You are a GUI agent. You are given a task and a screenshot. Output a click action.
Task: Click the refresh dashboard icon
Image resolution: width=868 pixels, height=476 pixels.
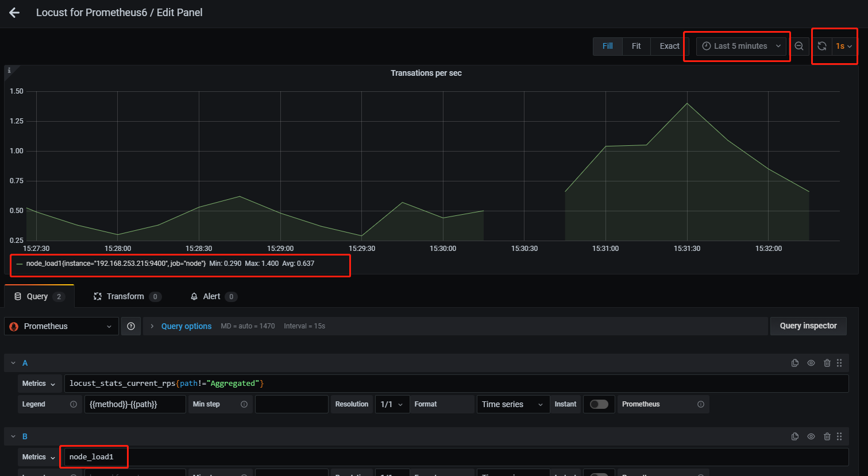point(821,46)
